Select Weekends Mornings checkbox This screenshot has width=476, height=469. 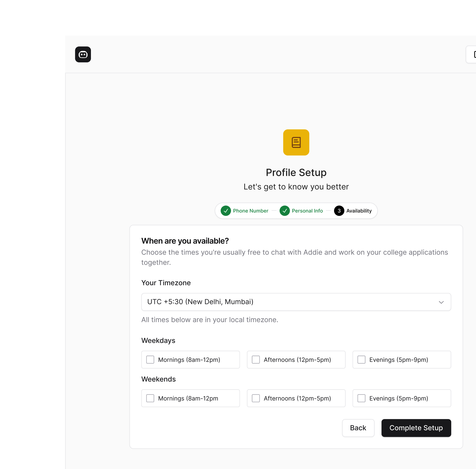(x=150, y=398)
